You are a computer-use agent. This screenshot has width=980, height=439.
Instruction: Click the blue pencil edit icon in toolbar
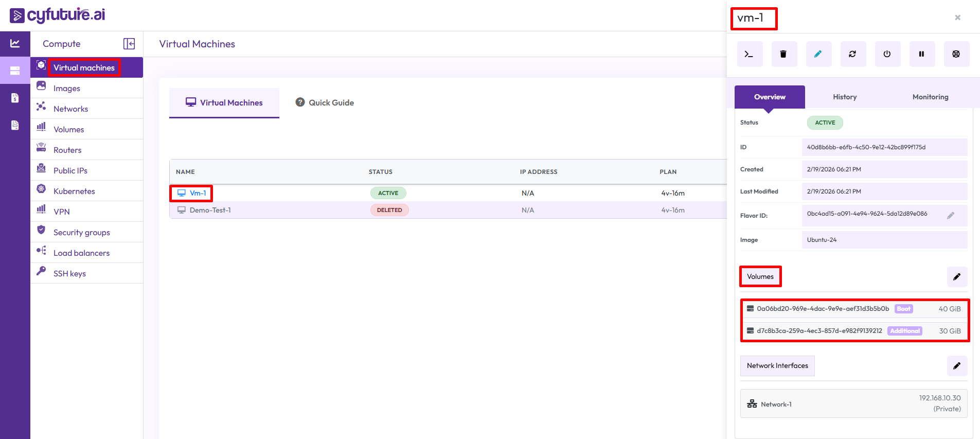tap(818, 54)
